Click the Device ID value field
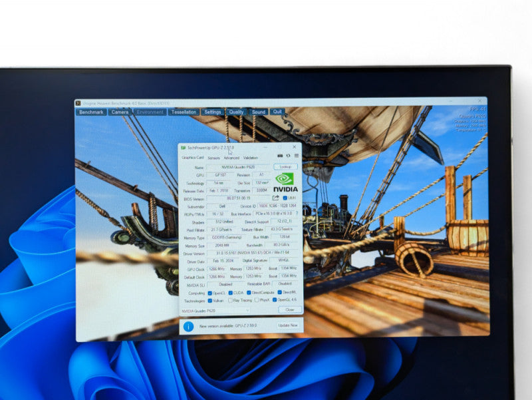The height and width of the screenshot is (400, 532). (x=277, y=206)
